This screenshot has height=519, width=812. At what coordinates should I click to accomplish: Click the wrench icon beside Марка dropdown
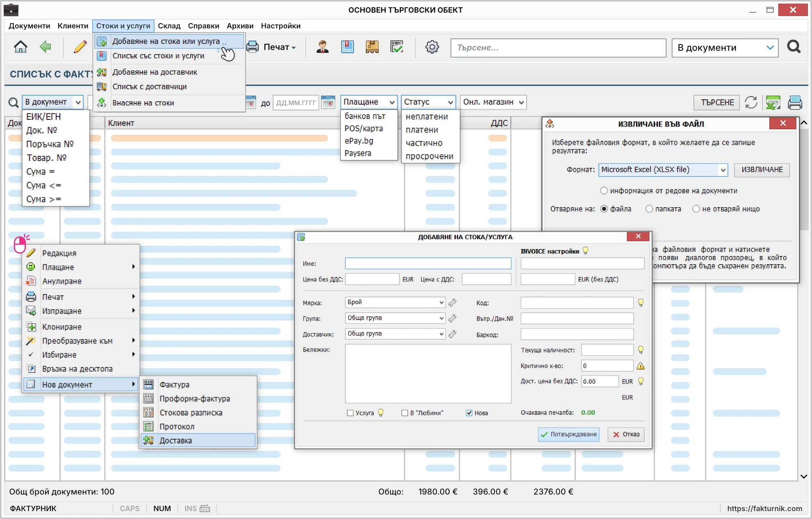point(452,303)
